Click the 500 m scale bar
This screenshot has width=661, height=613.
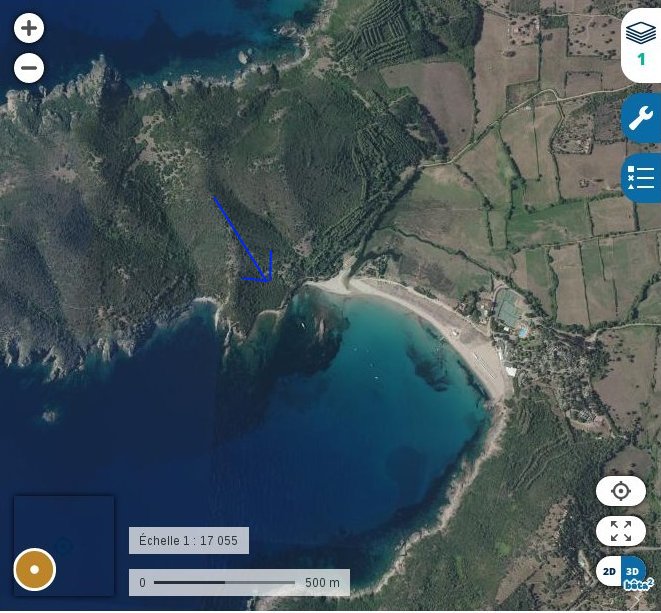(239, 583)
